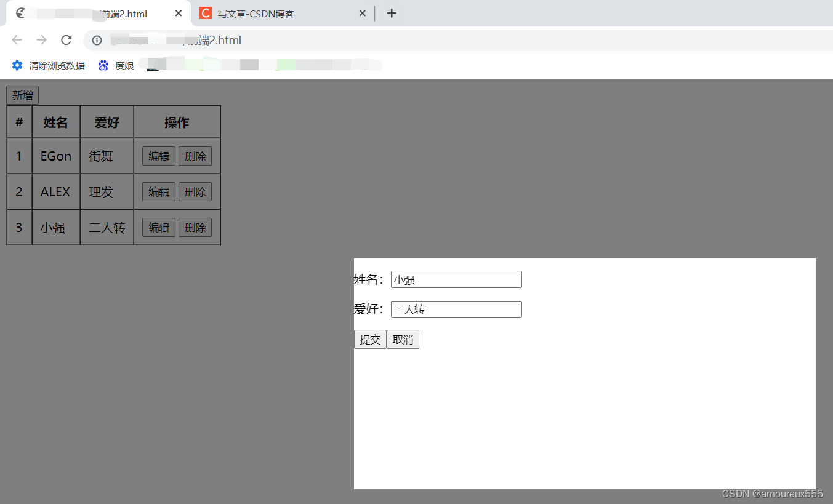
Task: Select the 爱好 input containing 二人转
Action: [456, 309]
